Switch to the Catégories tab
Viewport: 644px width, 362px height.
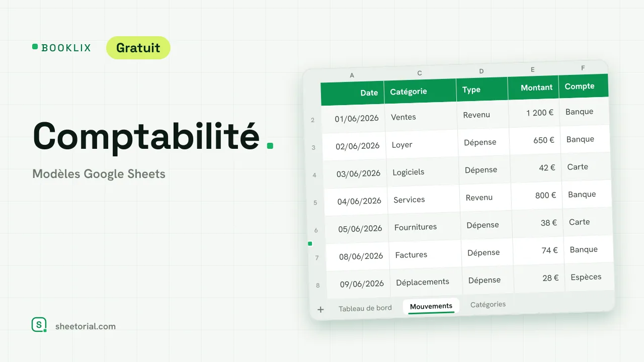(488, 304)
